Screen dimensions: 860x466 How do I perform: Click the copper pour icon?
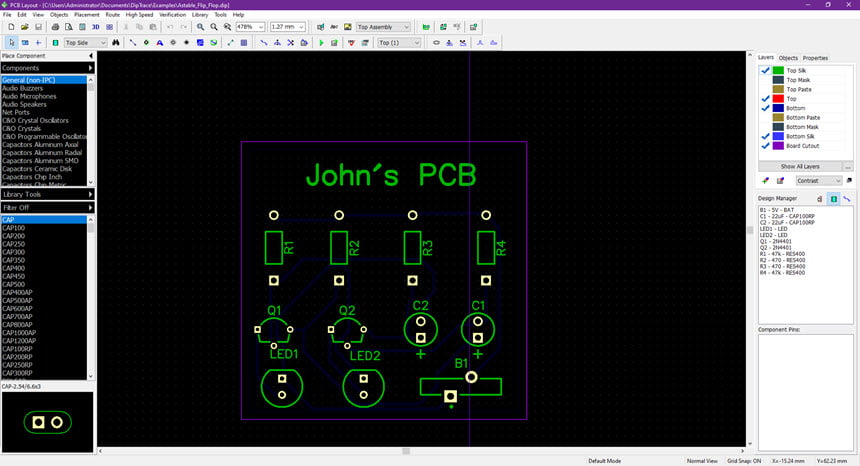click(x=200, y=42)
